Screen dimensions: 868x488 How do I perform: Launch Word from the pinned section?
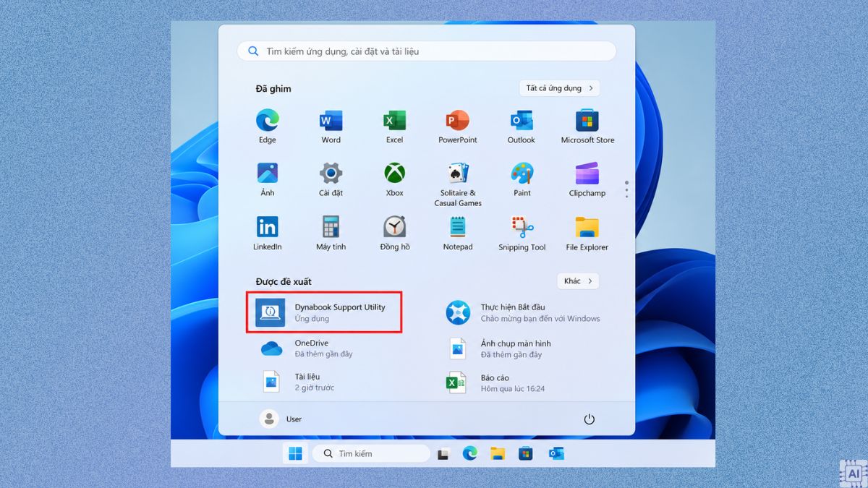click(x=331, y=127)
